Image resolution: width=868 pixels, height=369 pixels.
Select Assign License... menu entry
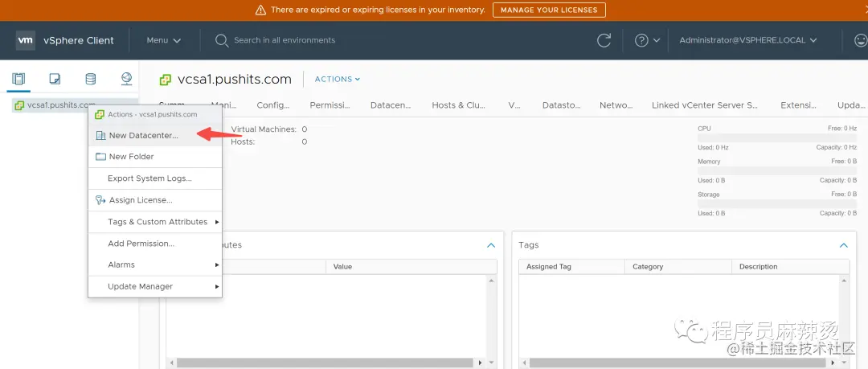click(155, 200)
